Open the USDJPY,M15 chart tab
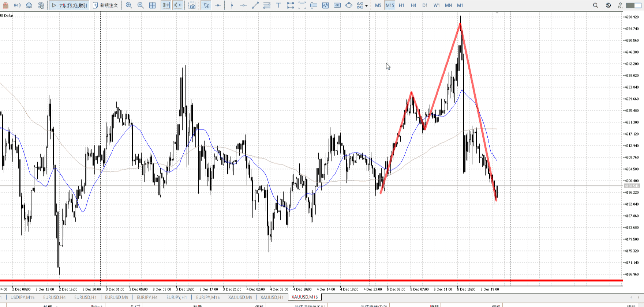 click(23, 297)
